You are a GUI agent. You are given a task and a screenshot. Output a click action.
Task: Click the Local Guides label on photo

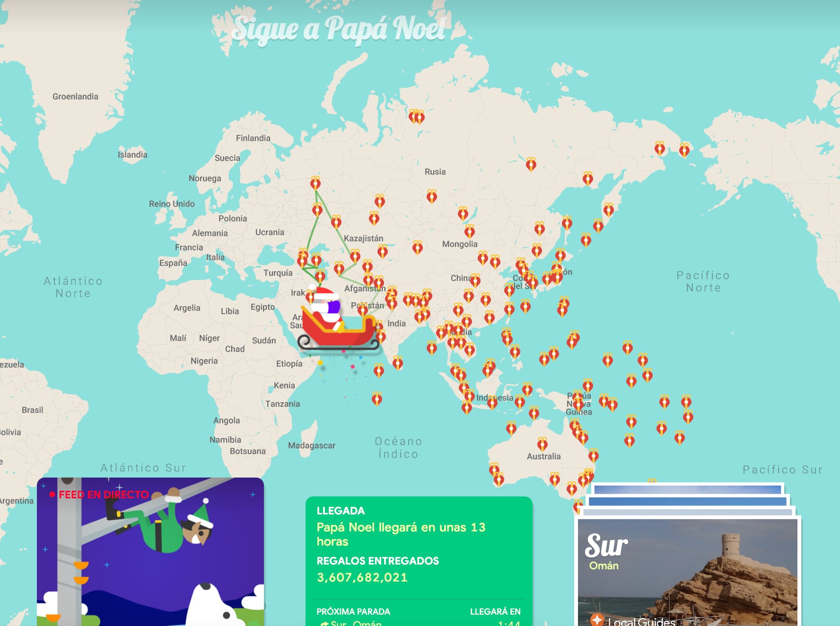[x=641, y=621]
